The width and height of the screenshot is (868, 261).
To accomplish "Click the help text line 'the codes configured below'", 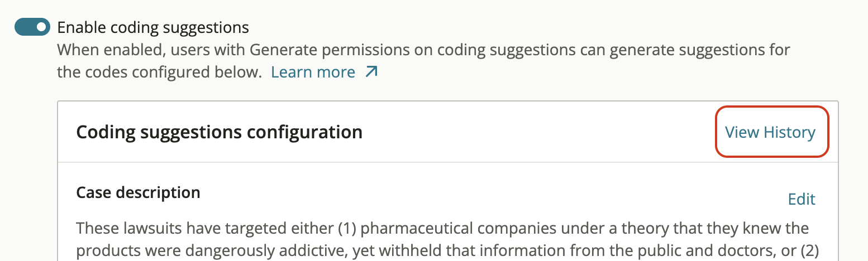I will point(160,72).
